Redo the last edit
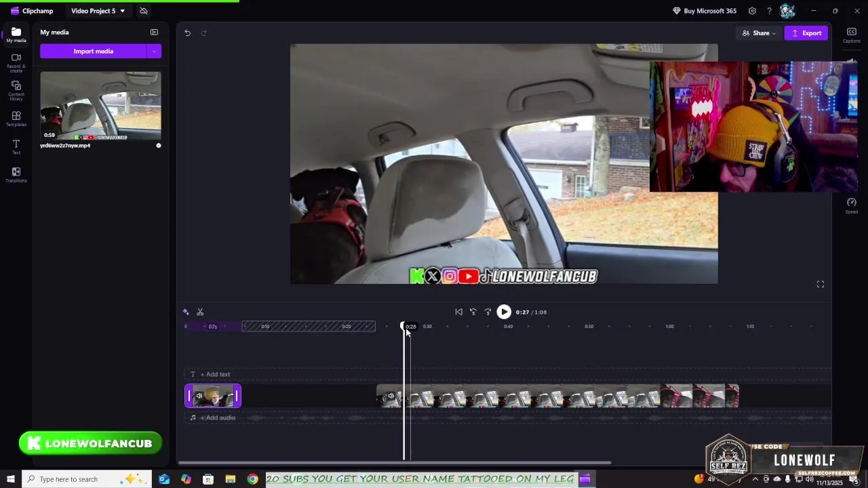The width and height of the screenshot is (868, 488). point(203,33)
